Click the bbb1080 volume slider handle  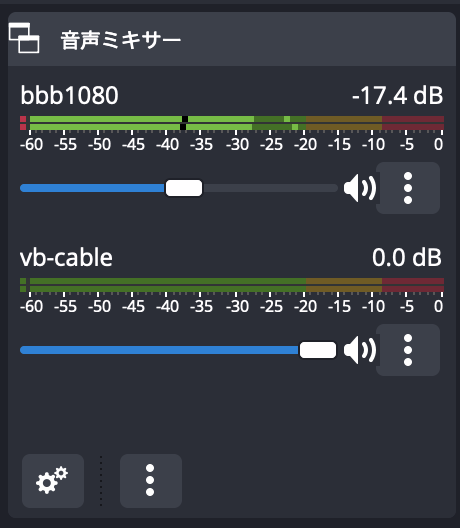[x=184, y=188]
